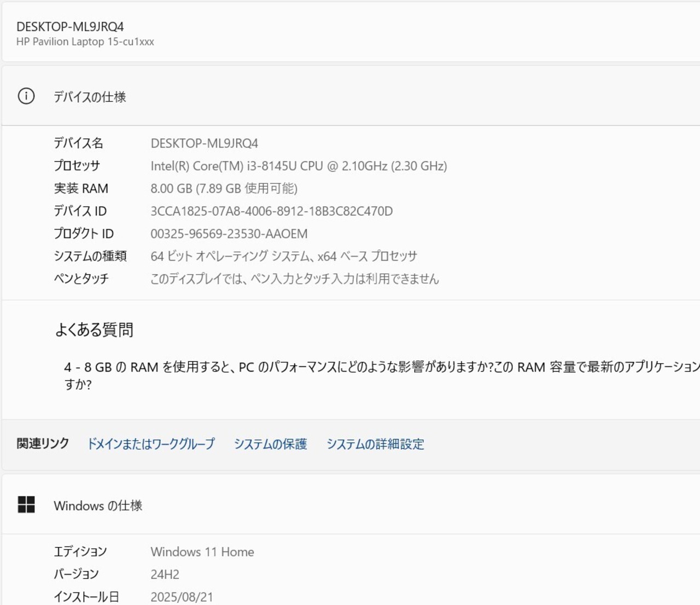Click the よくある質問 heading
The image size is (700, 605).
tap(94, 330)
